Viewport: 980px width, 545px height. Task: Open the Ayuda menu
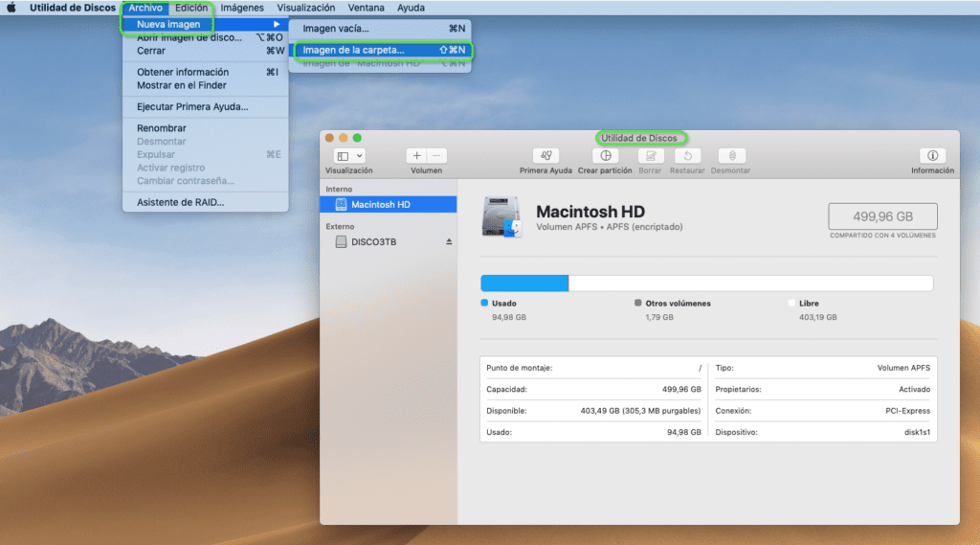(411, 8)
